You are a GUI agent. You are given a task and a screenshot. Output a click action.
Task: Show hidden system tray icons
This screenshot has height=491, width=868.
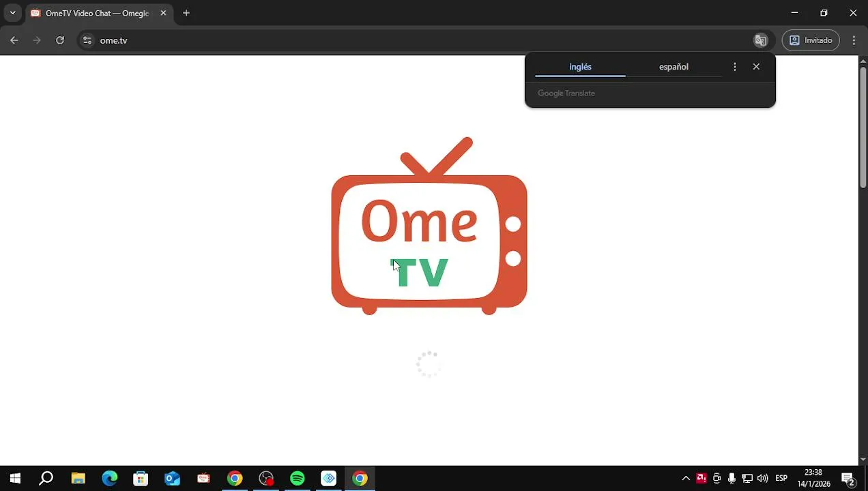[686, 478]
